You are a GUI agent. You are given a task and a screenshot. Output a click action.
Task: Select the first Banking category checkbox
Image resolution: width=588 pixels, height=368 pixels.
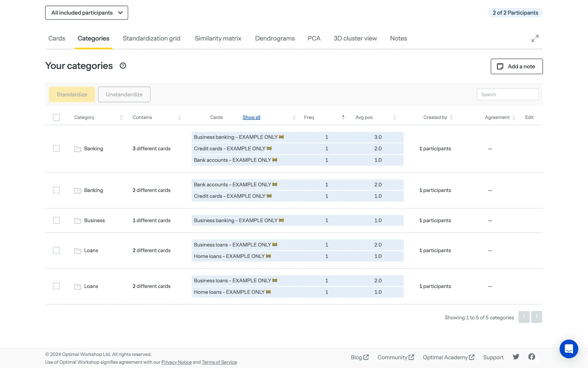pos(56,148)
